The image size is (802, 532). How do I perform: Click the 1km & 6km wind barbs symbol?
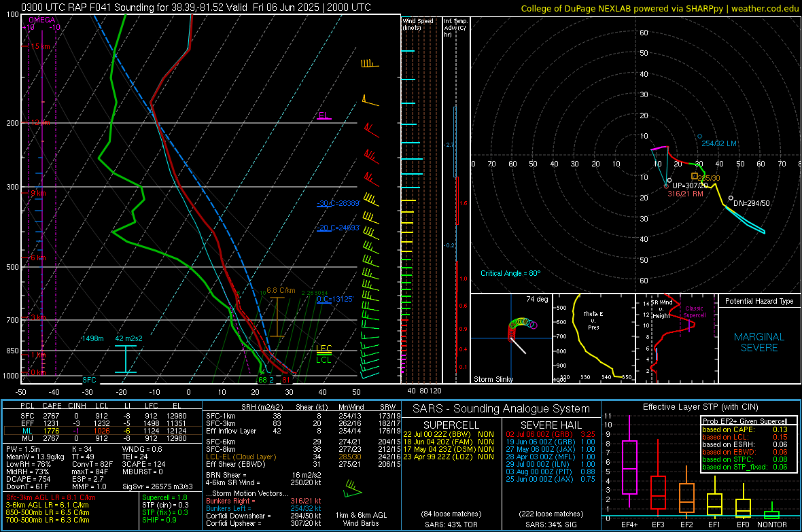click(353, 489)
